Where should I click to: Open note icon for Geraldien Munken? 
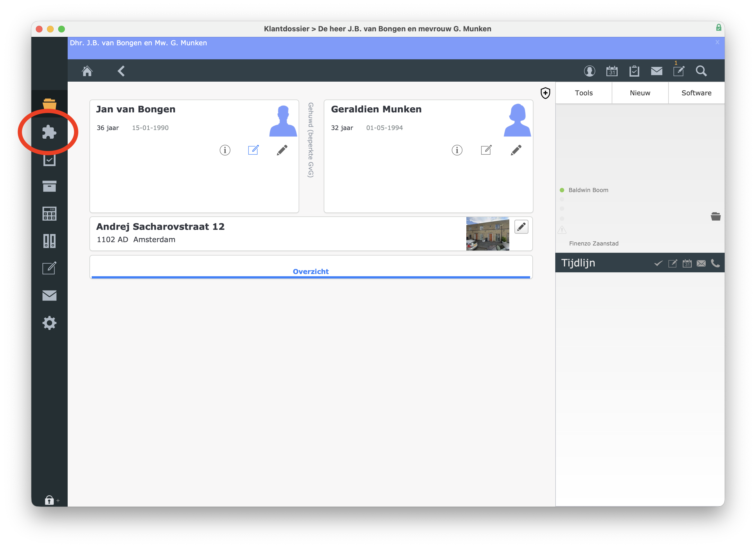coord(486,150)
